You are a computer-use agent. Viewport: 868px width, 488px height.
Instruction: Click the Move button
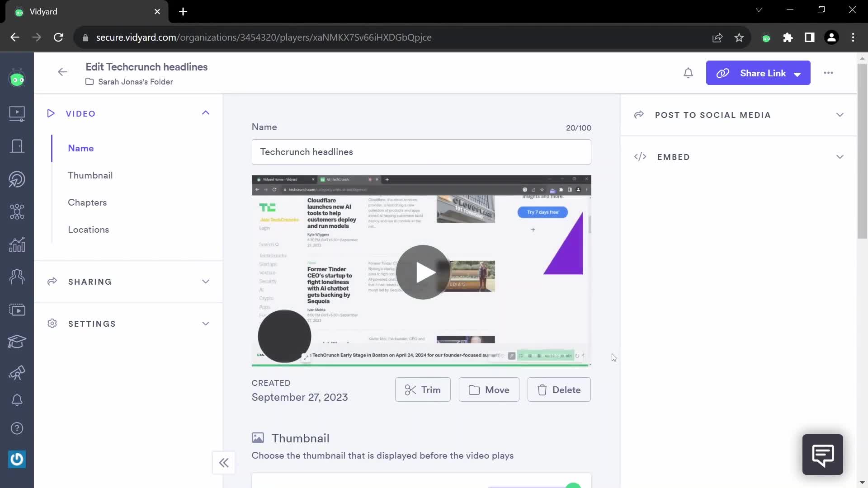[489, 389]
